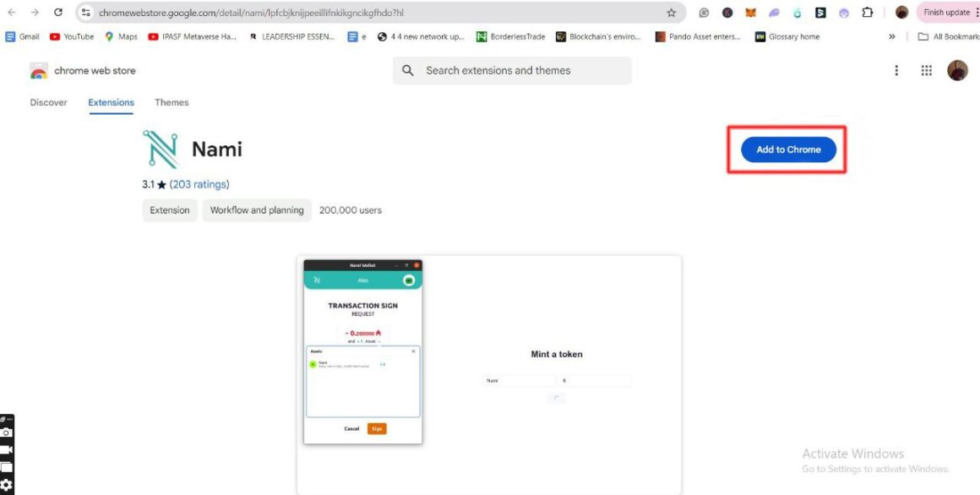Click the search magnifier in the store search bar
Image resolution: width=980 pixels, height=495 pixels.
click(x=407, y=70)
